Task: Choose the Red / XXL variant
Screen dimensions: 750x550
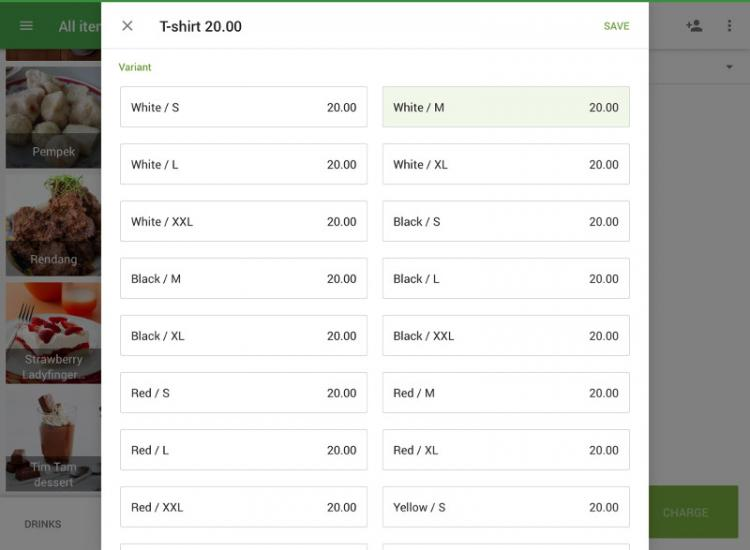Action: pyautogui.click(x=243, y=507)
